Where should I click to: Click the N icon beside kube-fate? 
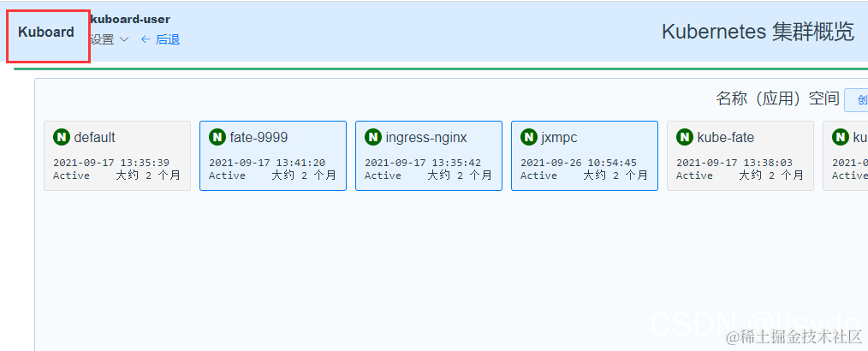(x=685, y=137)
